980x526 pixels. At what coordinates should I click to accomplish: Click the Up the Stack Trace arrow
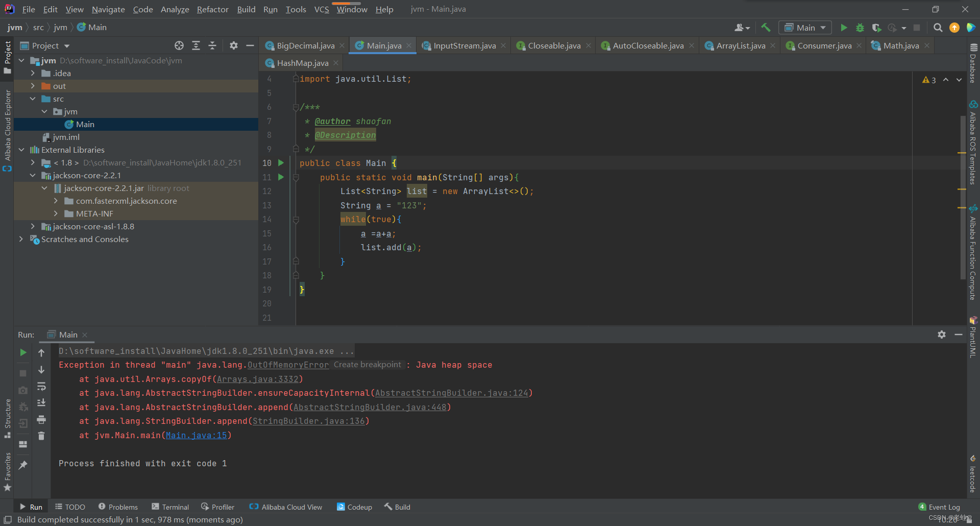click(x=41, y=352)
